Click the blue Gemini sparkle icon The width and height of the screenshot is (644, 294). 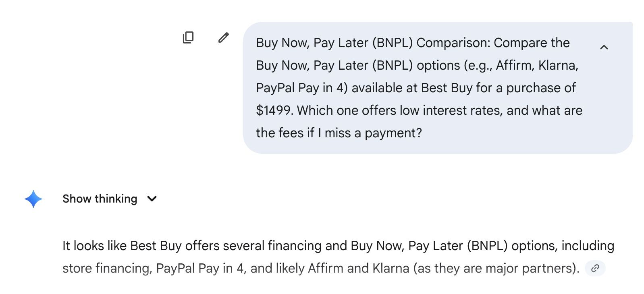33,199
